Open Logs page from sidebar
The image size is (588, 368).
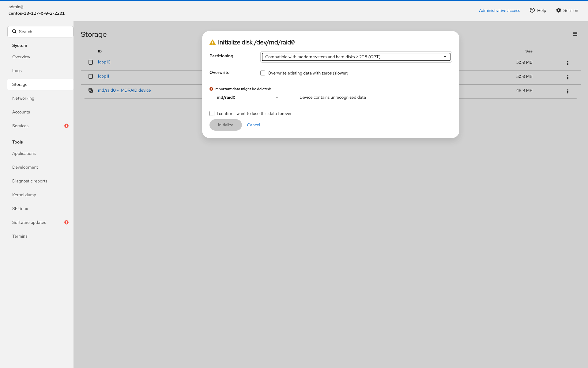(x=40, y=71)
